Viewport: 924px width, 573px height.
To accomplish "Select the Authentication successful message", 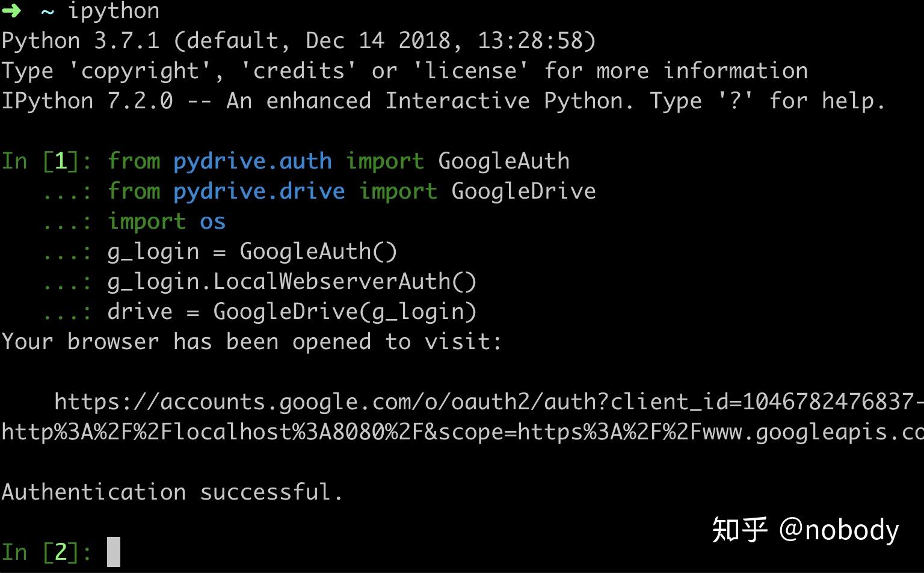I will (171, 492).
